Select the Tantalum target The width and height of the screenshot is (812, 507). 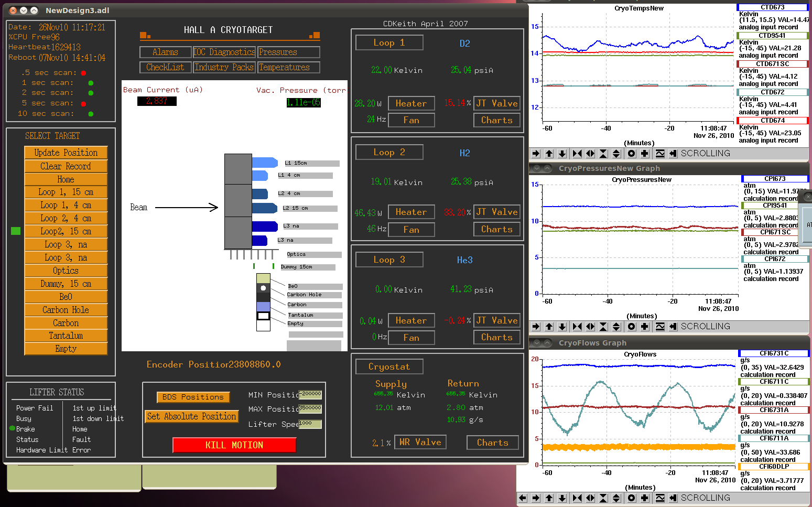(66, 336)
